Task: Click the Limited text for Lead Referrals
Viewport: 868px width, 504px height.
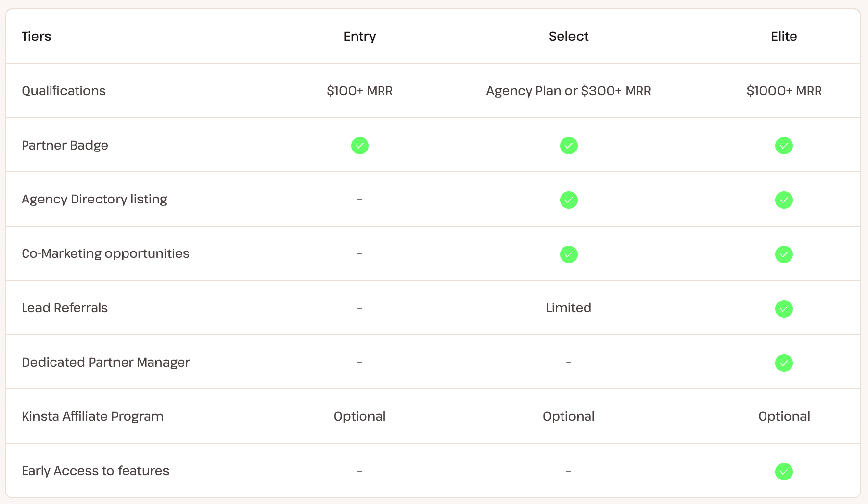Action: click(568, 308)
